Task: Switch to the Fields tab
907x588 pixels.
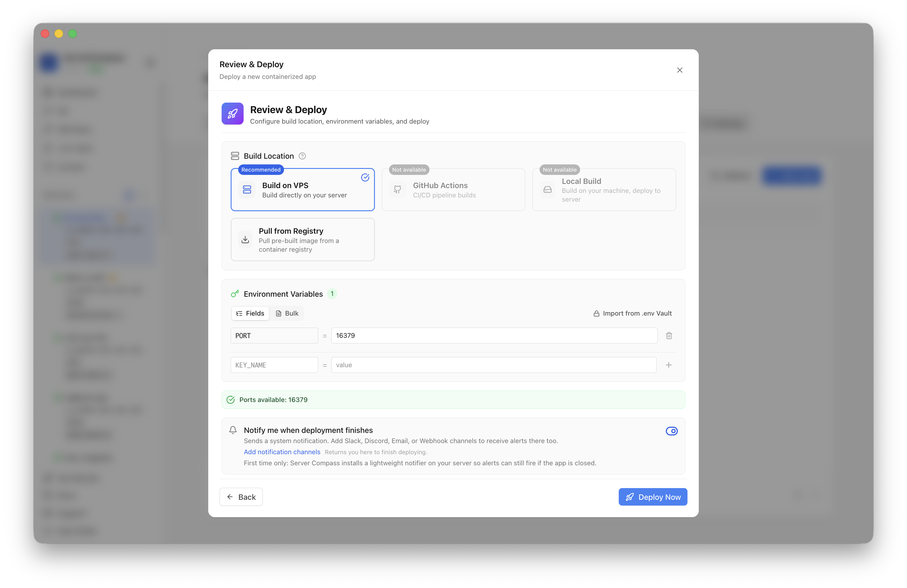Action: pos(250,313)
